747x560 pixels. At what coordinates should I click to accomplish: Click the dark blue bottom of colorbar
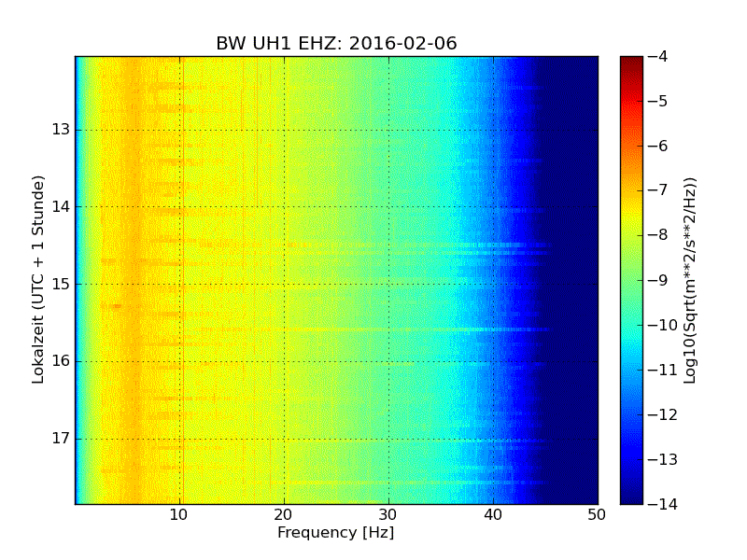click(631, 499)
